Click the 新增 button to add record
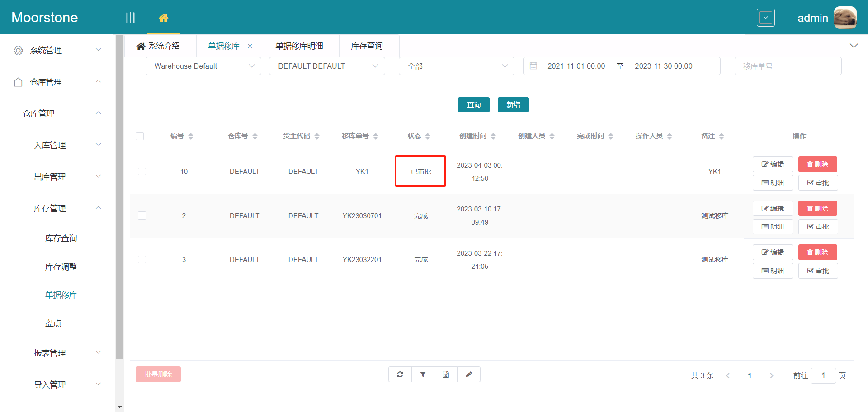Image resolution: width=868 pixels, height=412 pixels. click(x=513, y=104)
